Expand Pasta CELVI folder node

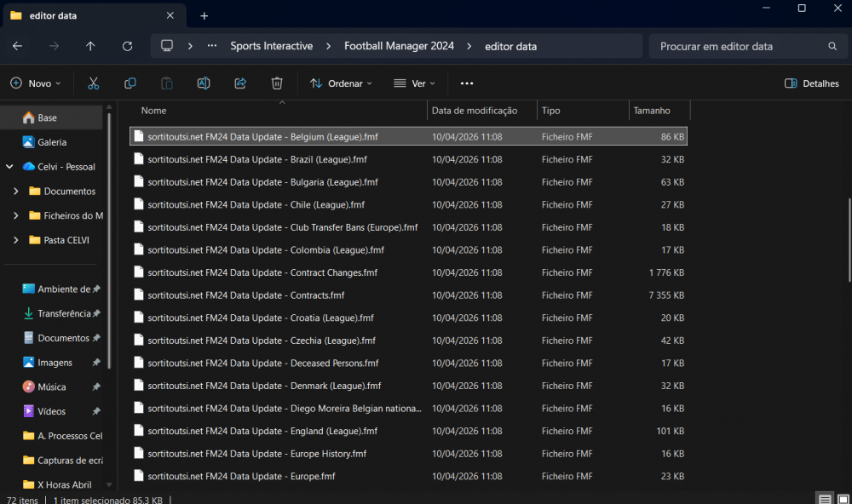click(x=15, y=240)
